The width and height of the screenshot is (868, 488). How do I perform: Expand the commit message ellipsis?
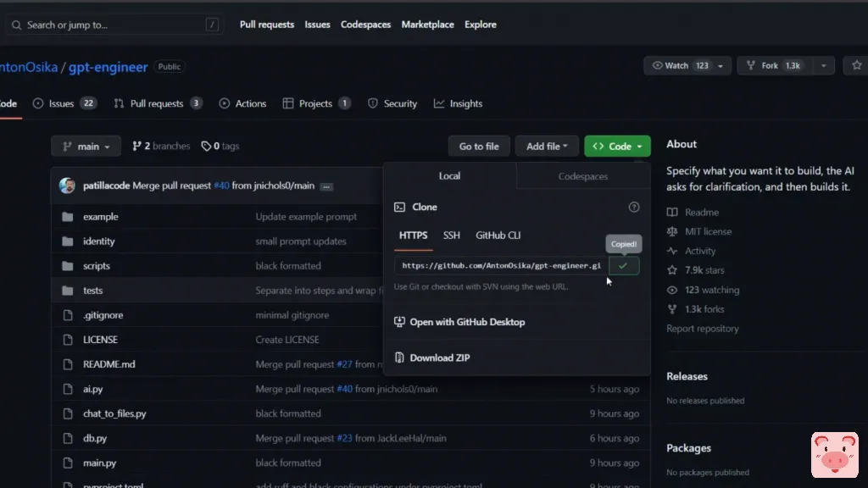(326, 186)
